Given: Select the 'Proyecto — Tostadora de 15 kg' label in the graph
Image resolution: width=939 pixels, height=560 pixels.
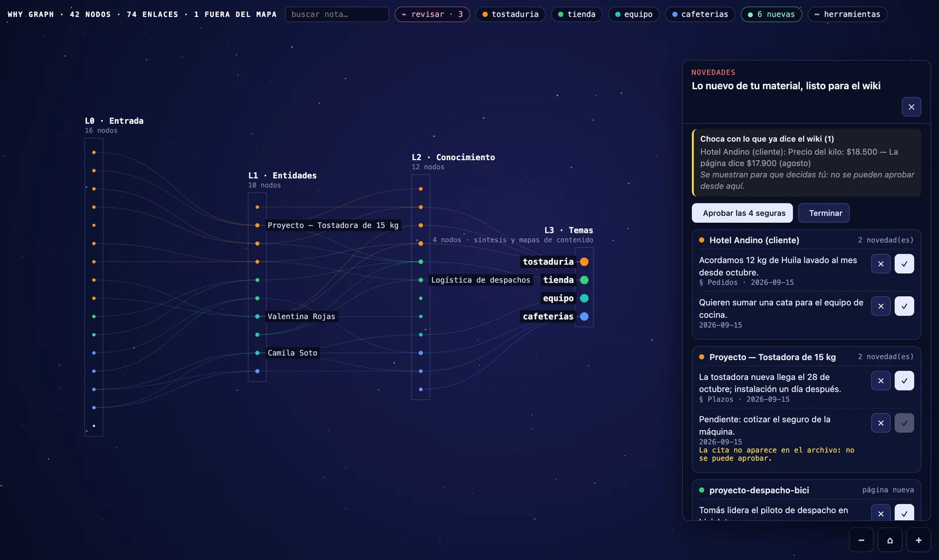Looking at the screenshot, I should tap(333, 225).
